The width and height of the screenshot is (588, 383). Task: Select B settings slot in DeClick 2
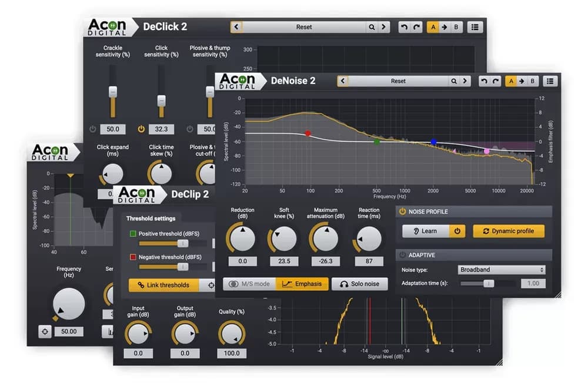coord(456,27)
